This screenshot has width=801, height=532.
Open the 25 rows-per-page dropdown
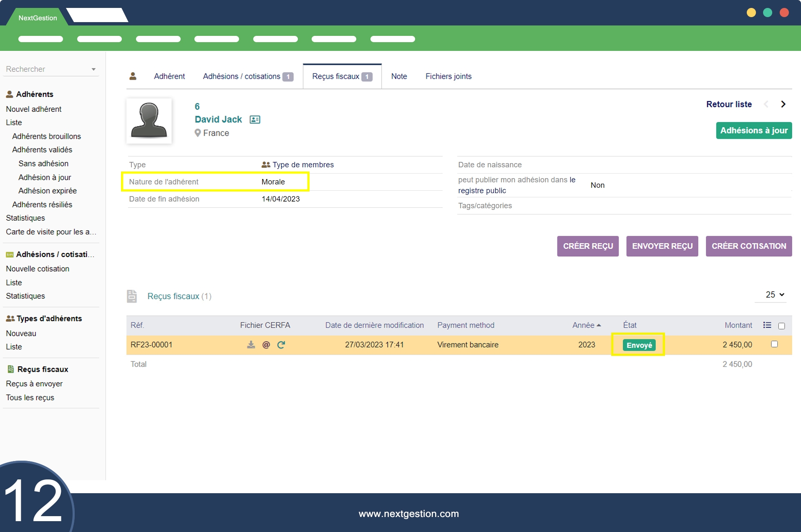775,295
